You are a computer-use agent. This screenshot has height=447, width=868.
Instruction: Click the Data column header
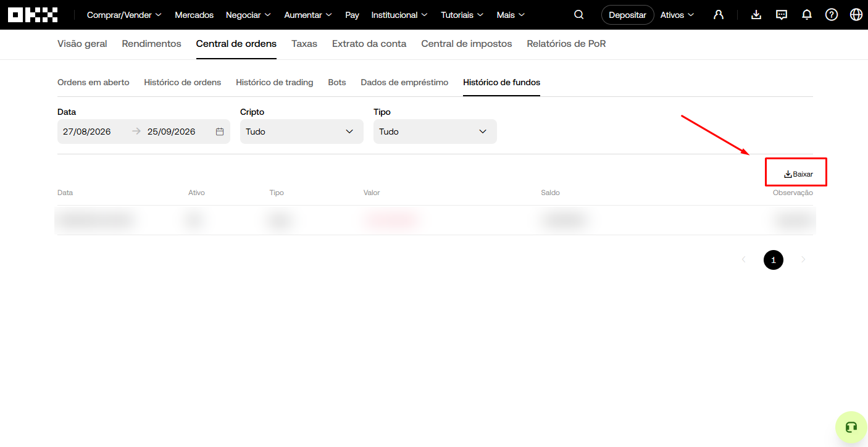point(65,193)
